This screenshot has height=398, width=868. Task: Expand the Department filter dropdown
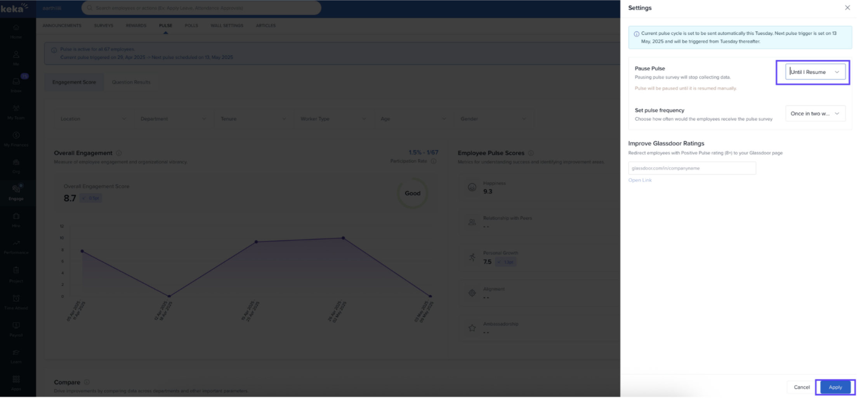[173, 119]
